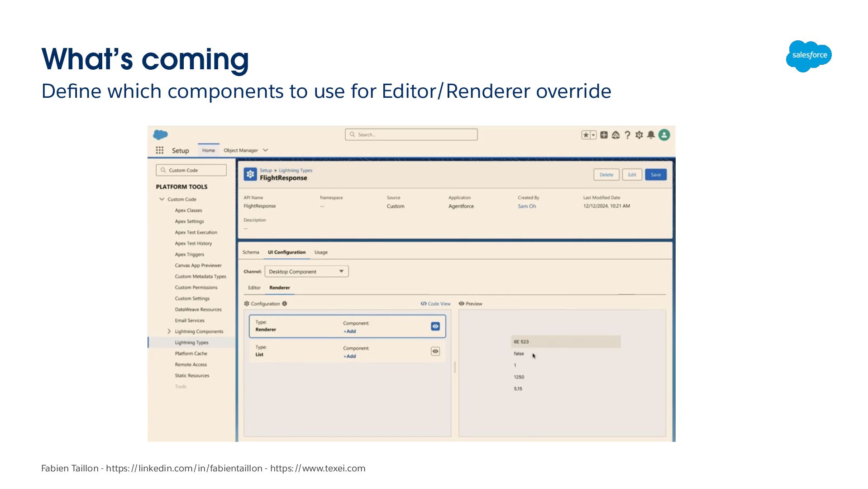Click the false preview value
Screen dimensions: 868x489
(519, 354)
